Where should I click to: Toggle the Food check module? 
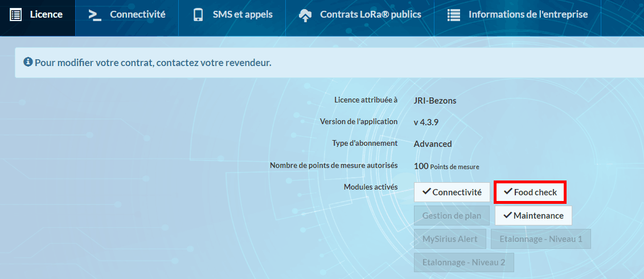[530, 192]
